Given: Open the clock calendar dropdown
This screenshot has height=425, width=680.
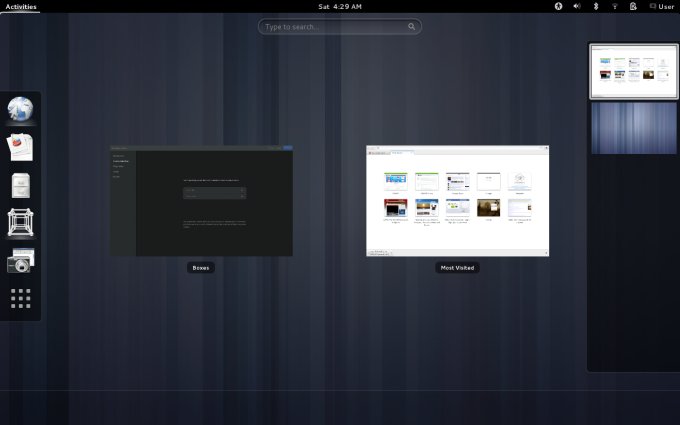Looking at the screenshot, I should (x=339, y=6).
